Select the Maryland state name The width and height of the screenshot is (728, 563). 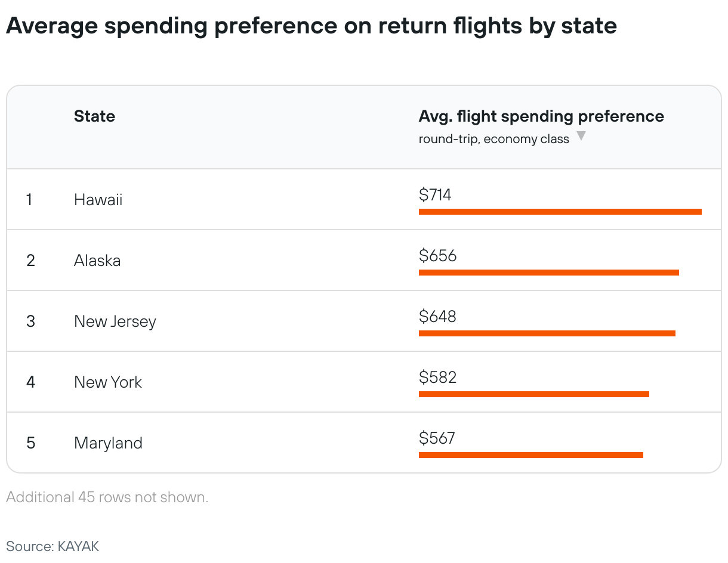coord(108,443)
